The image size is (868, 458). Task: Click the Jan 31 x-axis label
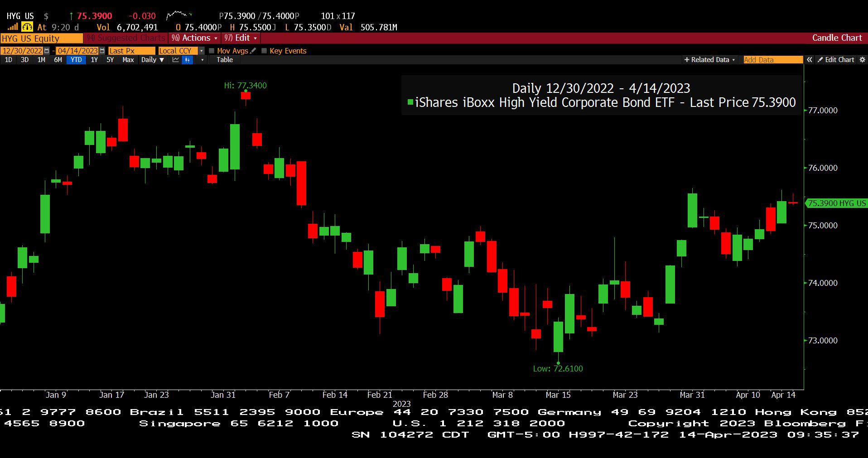click(223, 395)
